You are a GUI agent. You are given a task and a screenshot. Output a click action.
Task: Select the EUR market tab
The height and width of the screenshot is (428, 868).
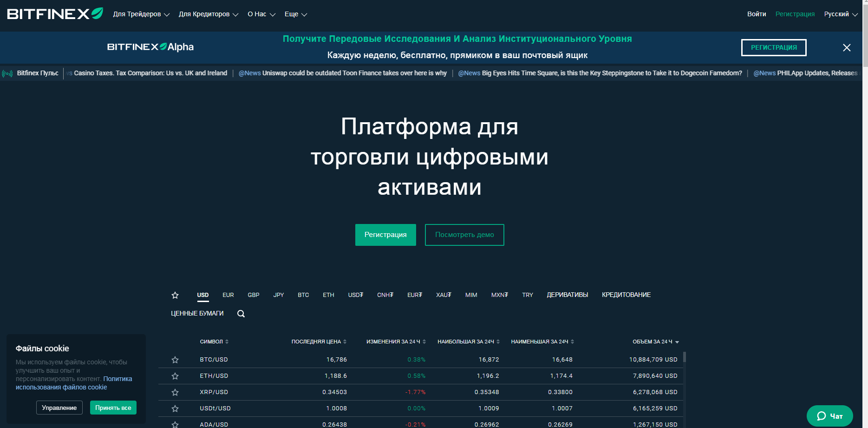point(228,295)
